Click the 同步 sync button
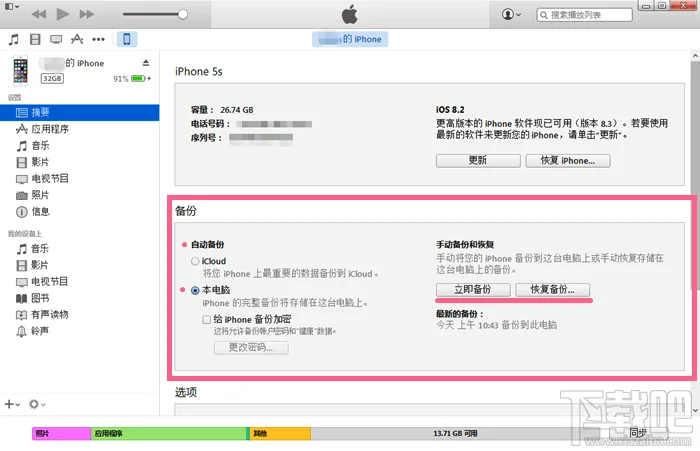This screenshot has width=700, height=451. tap(638, 433)
